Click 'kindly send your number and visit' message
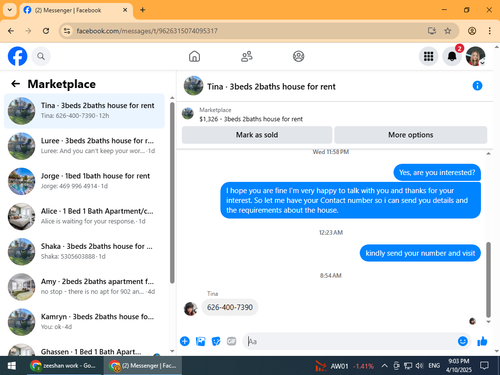Viewport: 500px width, 375px height. click(420, 253)
